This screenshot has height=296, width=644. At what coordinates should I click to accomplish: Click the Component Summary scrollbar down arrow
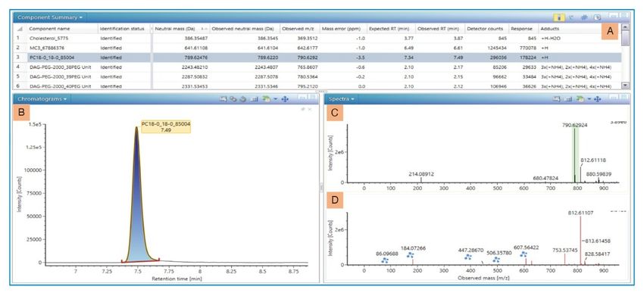(x=625, y=85)
